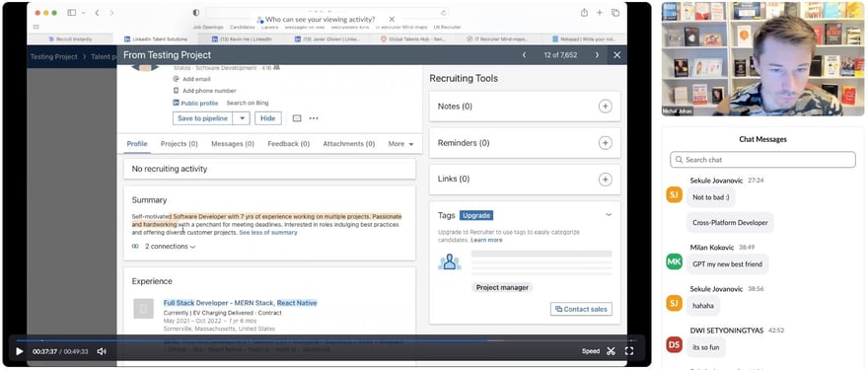
Task: Add a new note with plus icon
Action: (x=605, y=107)
